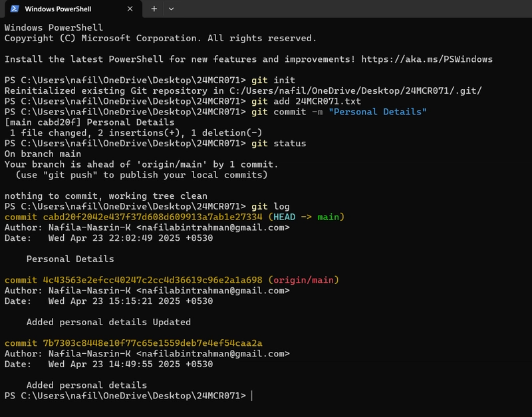Viewport: 532px width, 417px height.
Task: Click the '(HEAD -> main)' ref label
Action: pyautogui.click(x=306, y=217)
